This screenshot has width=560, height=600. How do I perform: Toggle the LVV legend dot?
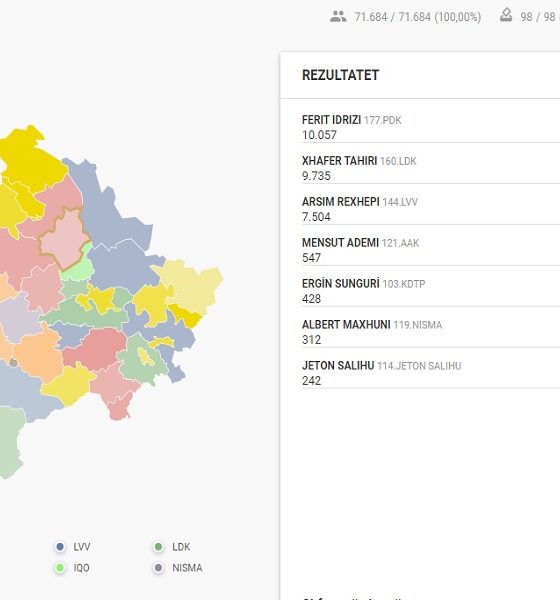(x=60, y=547)
